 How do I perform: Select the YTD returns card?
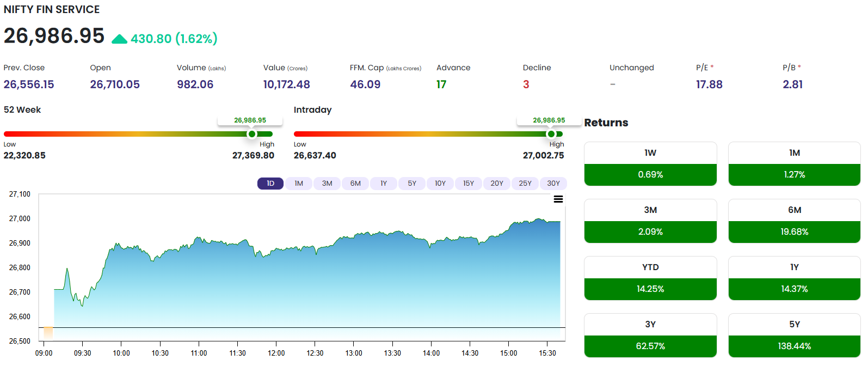point(650,278)
